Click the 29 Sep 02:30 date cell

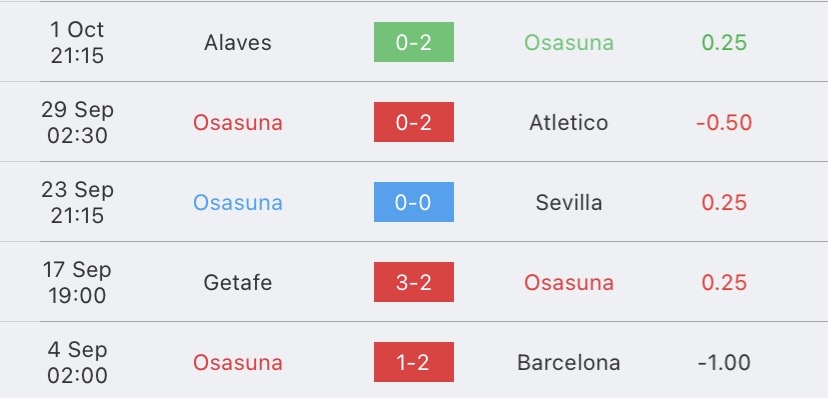pos(77,122)
